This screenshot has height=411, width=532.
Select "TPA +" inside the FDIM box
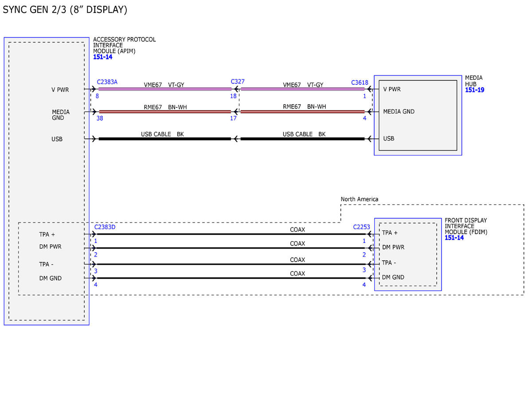tap(390, 233)
